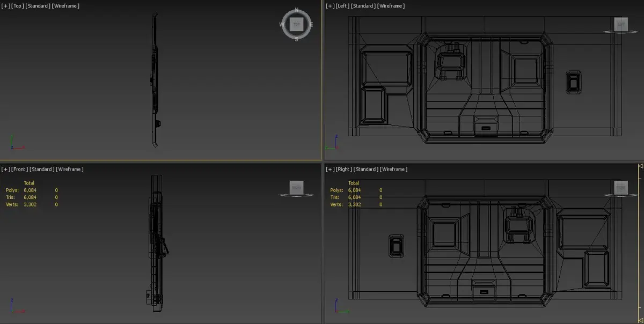Click the side-profile wireframe in Front viewport
The width and height of the screenshot is (644, 324).
pyautogui.click(x=157, y=244)
